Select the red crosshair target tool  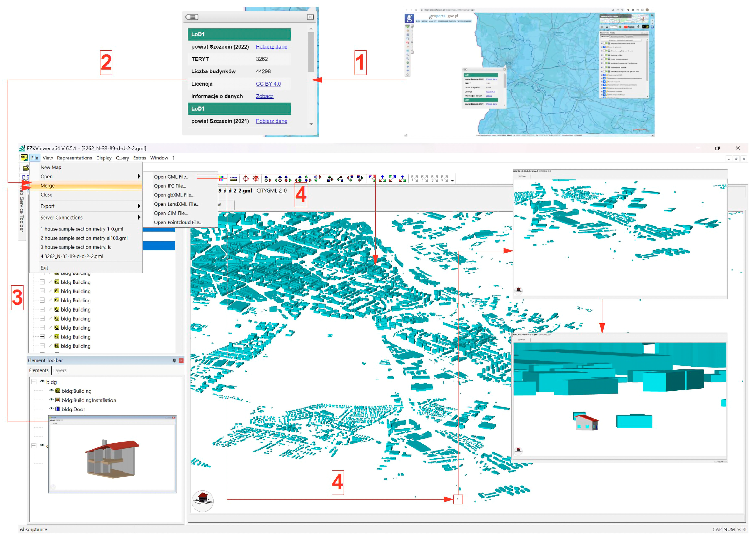point(246,179)
